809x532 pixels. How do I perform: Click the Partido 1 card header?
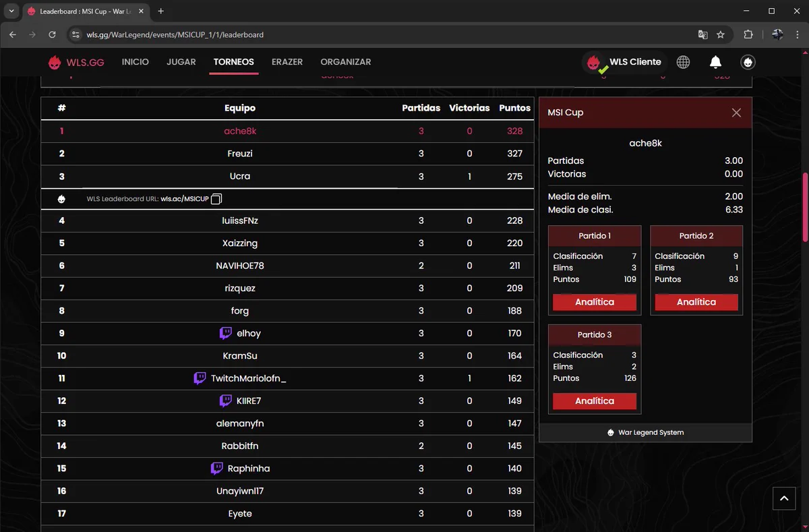[595, 236]
